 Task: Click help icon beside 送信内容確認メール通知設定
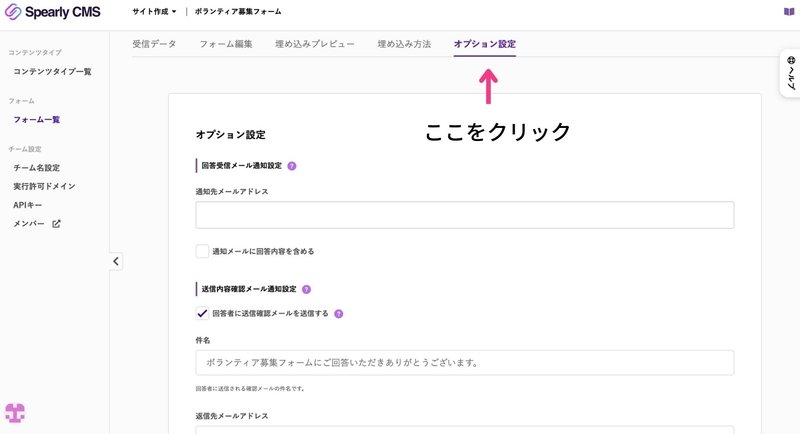tap(306, 289)
